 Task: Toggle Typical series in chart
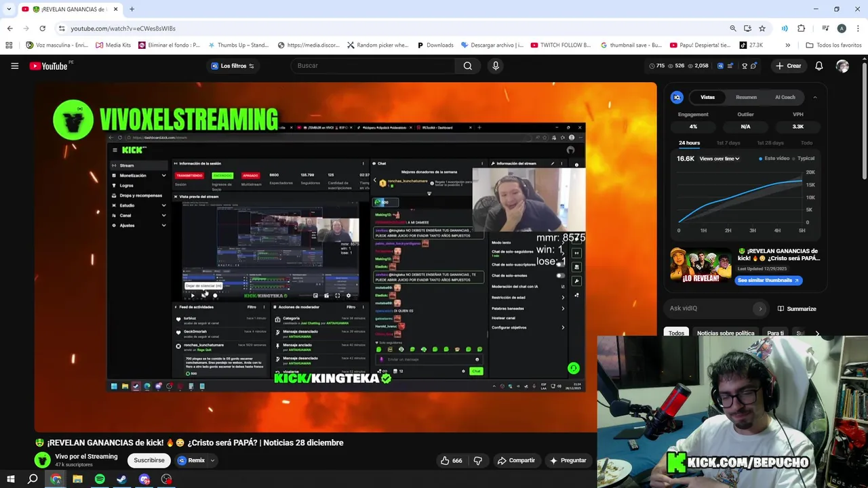coord(803,159)
